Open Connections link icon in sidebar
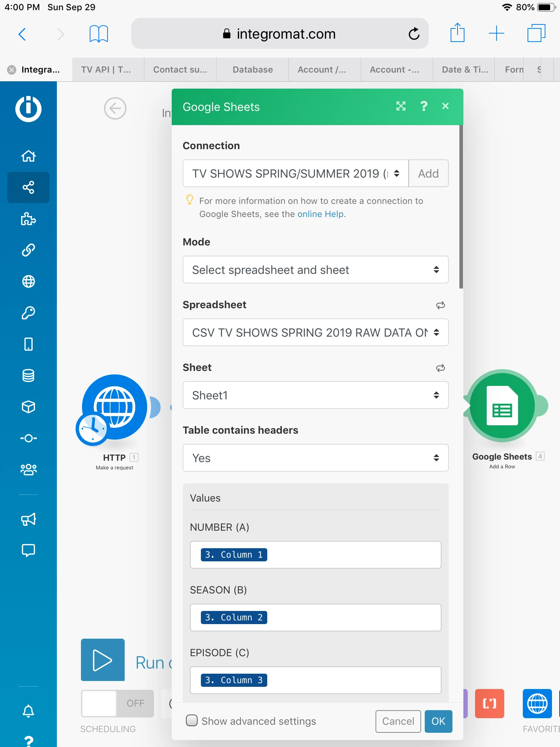 (x=28, y=250)
